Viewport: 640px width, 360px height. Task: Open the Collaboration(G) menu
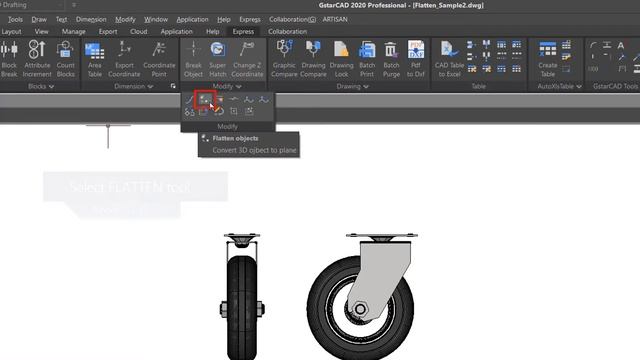tap(292, 19)
